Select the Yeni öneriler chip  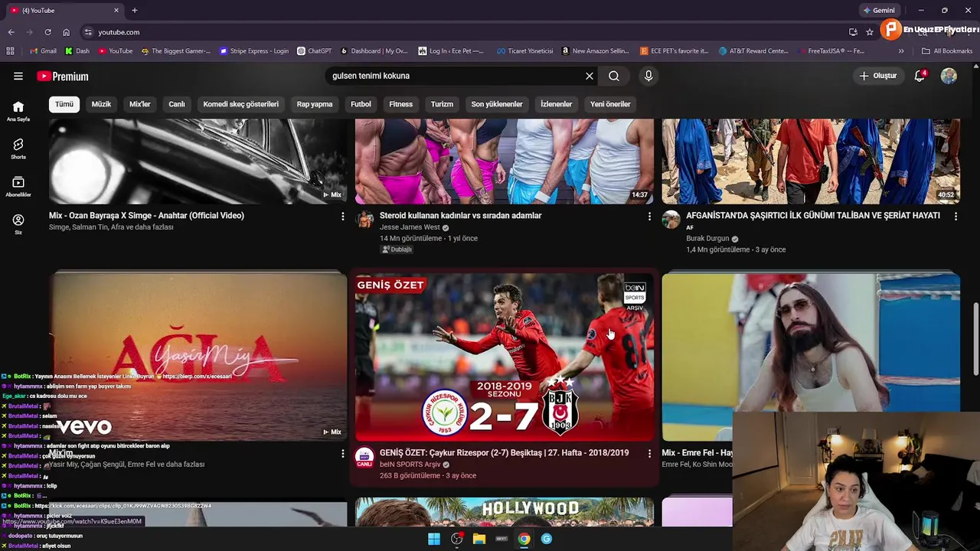point(610,104)
